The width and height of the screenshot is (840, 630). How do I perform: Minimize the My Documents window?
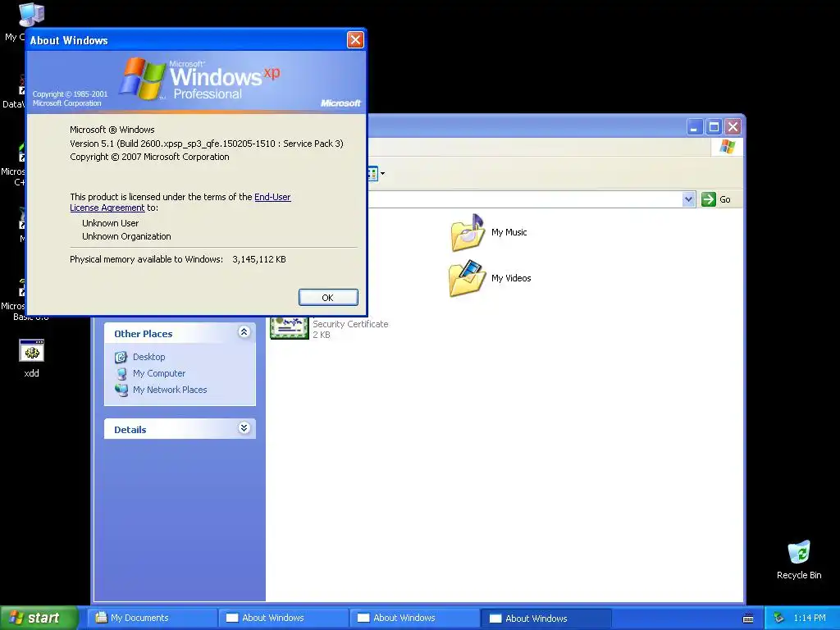695,127
